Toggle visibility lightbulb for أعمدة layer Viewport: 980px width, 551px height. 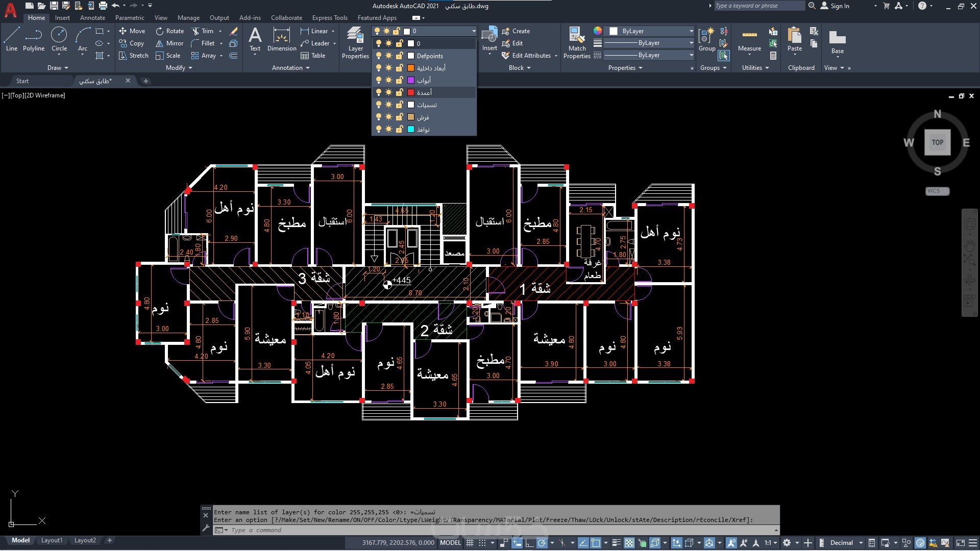379,92
